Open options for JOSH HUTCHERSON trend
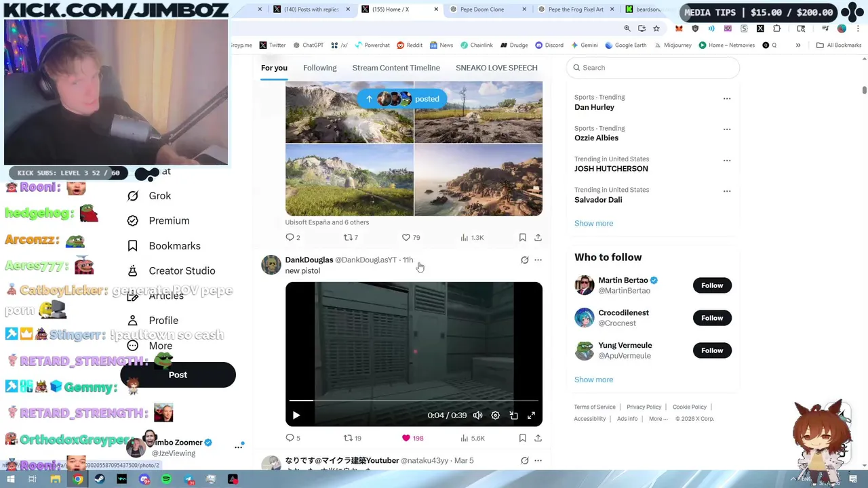Screen dimensions: 868x488 click(x=727, y=161)
